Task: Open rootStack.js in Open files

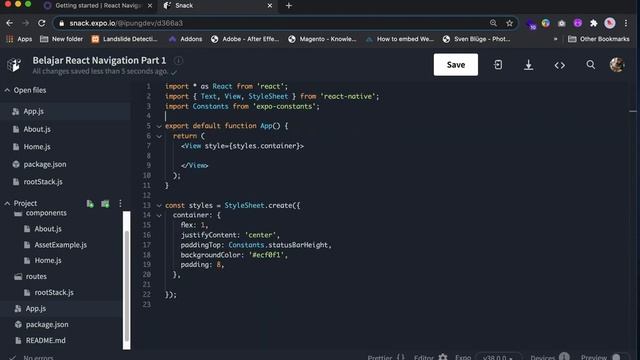Action: [65, 182]
